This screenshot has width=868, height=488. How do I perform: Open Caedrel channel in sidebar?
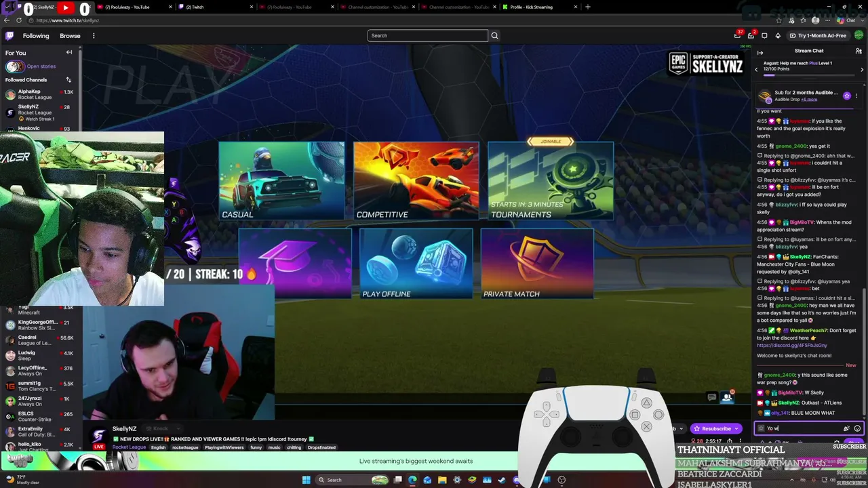point(39,340)
